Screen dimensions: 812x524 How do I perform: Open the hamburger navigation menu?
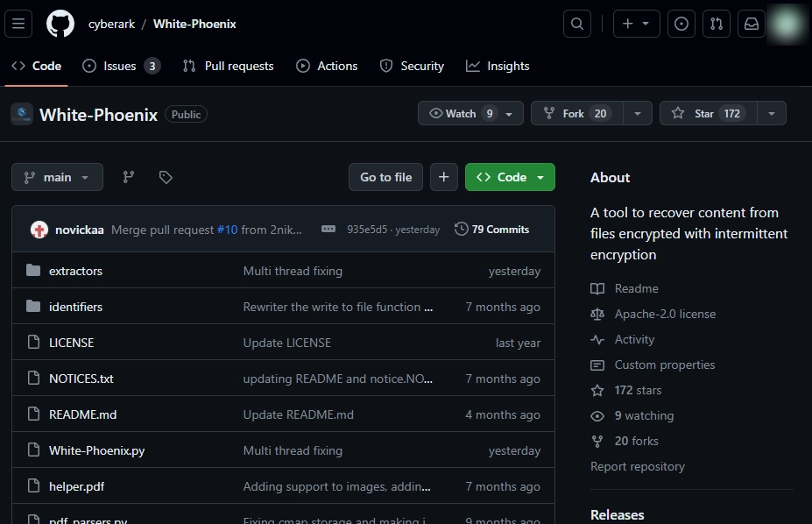point(18,24)
